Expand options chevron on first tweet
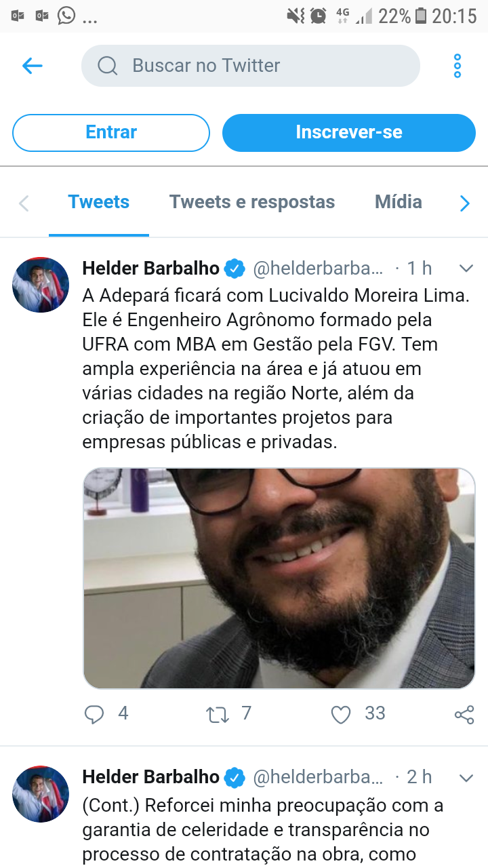The image size is (488, 868). pos(466,269)
